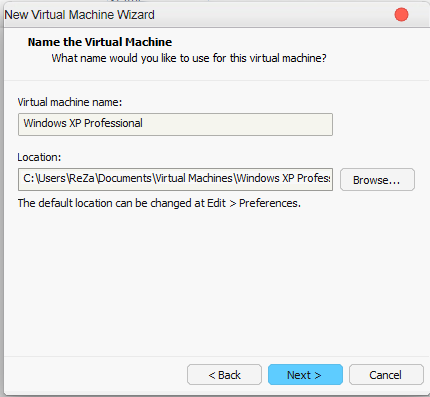Click the 'What name would you like' subtitle
This screenshot has width=430, height=397.
click(x=189, y=58)
